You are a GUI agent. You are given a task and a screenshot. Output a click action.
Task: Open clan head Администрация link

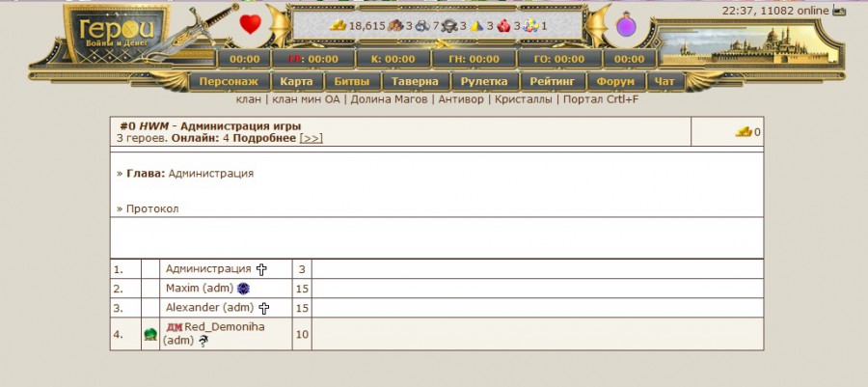[211, 174]
